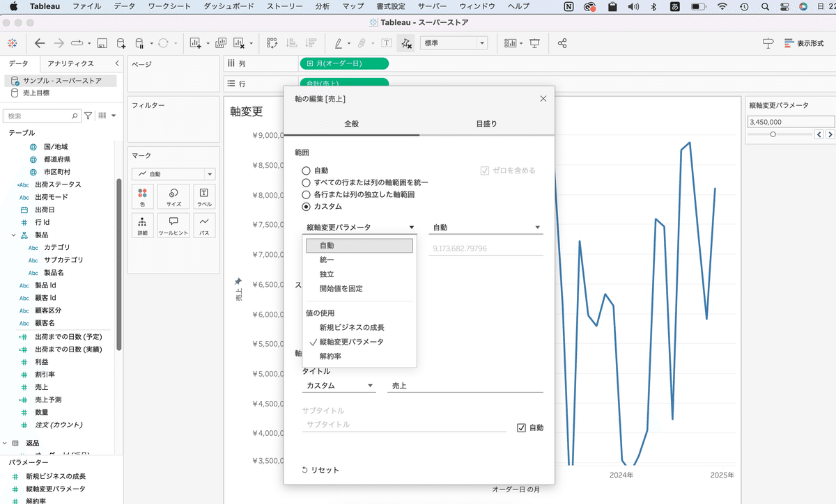Click the ツールヒント tooltip mark card
The image size is (836, 504).
coord(173,226)
